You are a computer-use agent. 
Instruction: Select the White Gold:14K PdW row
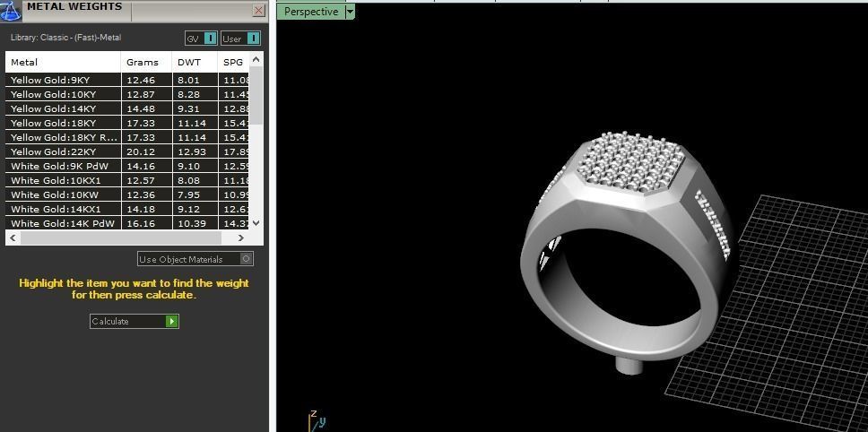pos(126,223)
